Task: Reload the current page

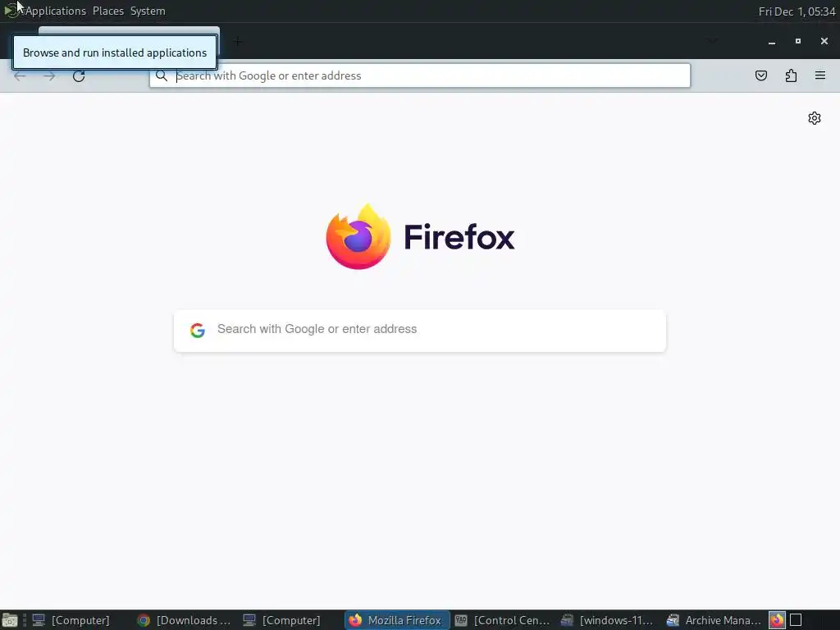Action: 79,76
